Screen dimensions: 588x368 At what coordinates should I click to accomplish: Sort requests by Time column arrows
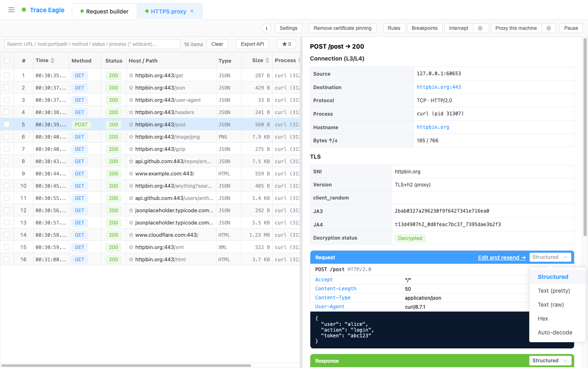[53, 61]
